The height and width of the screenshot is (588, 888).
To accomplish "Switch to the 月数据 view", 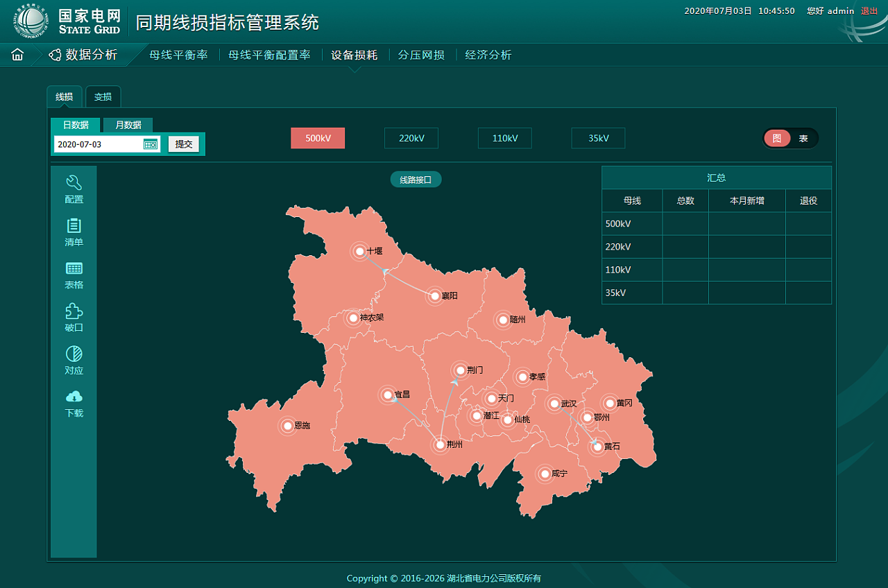I will 128,125.
